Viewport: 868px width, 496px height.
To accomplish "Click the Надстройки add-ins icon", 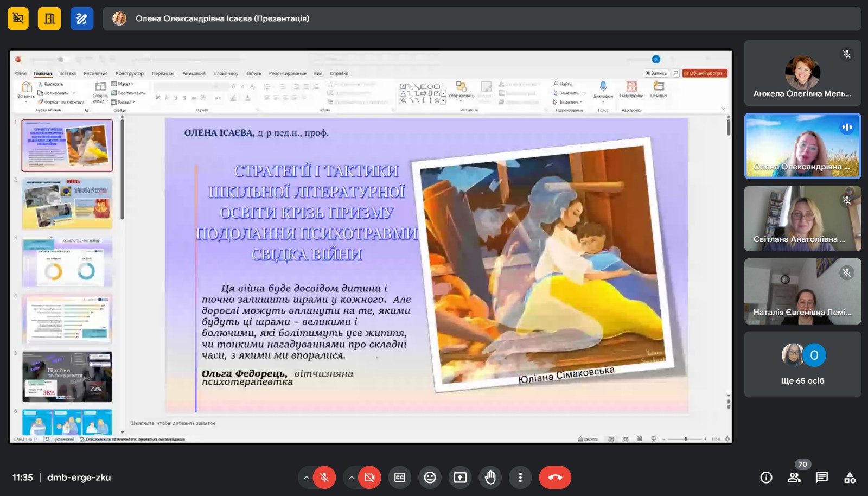I will pyautogui.click(x=631, y=87).
